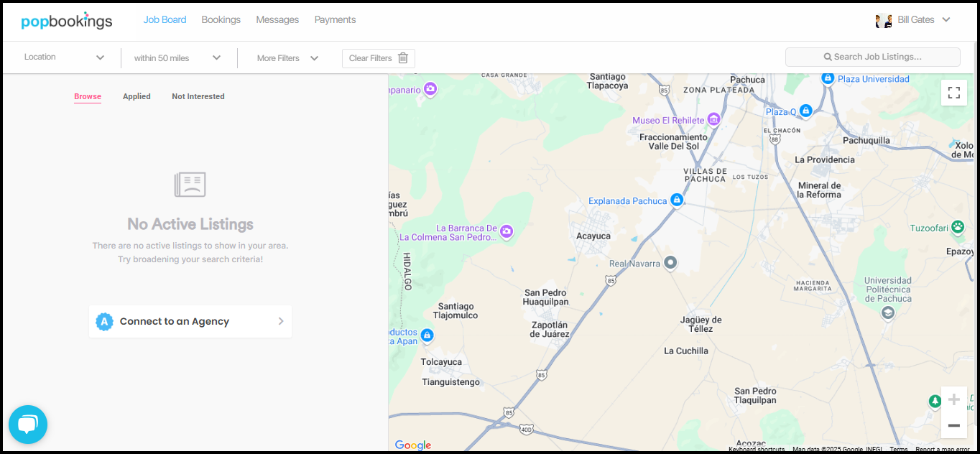
Task: Click the camera pin near Campanario
Action: (x=430, y=89)
